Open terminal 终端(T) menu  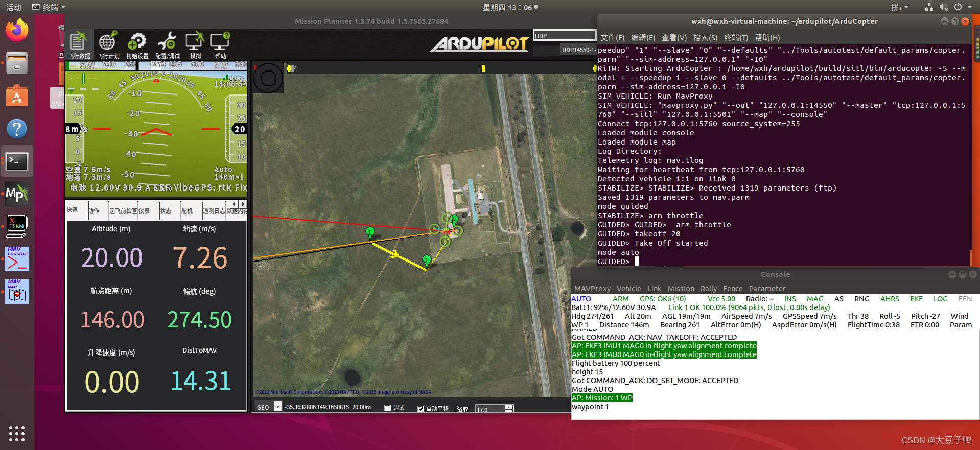[736, 38]
